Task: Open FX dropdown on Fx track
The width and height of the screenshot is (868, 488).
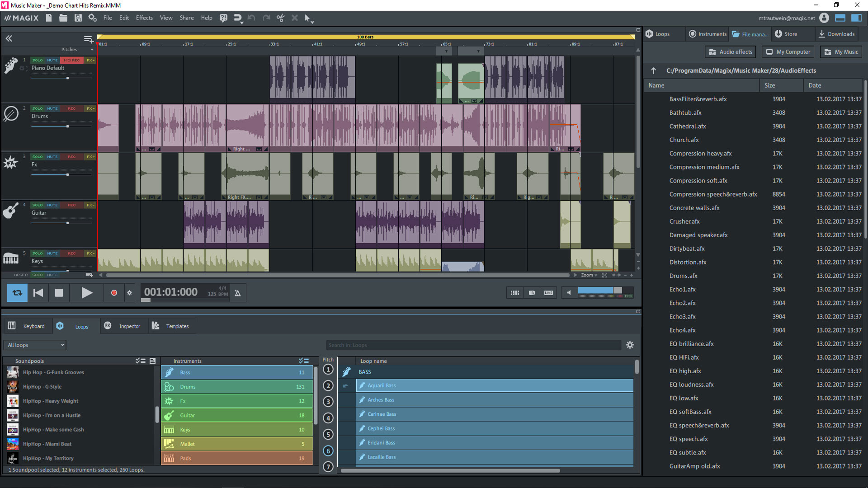Action: pyautogui.click(x=90, y=157)
